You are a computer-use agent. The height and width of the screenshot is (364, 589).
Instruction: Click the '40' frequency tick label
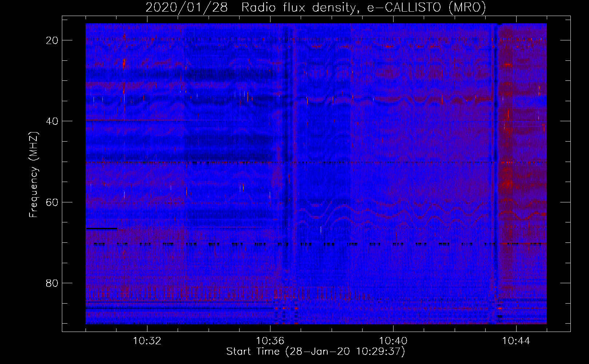tap(52, 121)
